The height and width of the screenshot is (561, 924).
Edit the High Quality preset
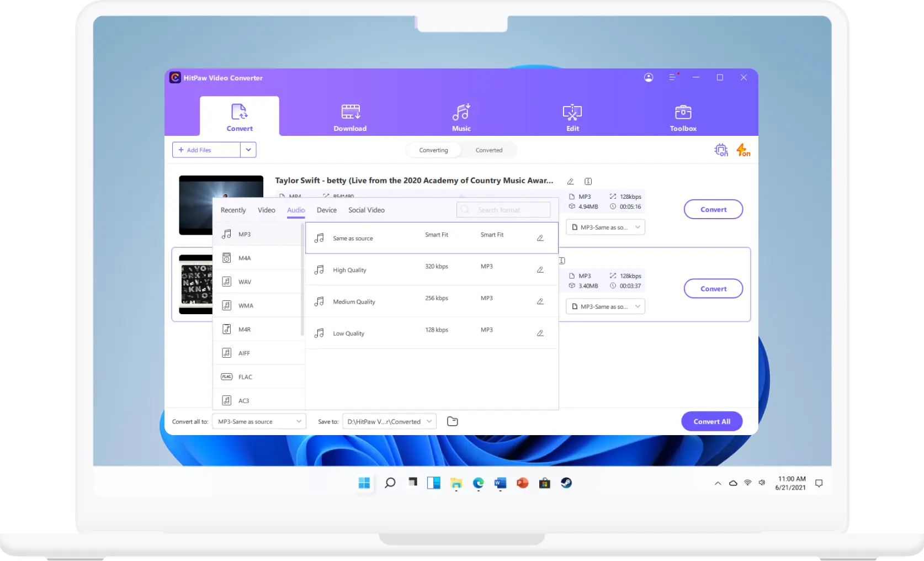tap(540, 269)
